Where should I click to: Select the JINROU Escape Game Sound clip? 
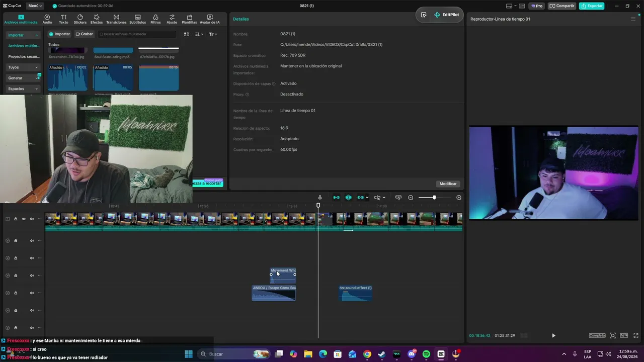(274, 293)
